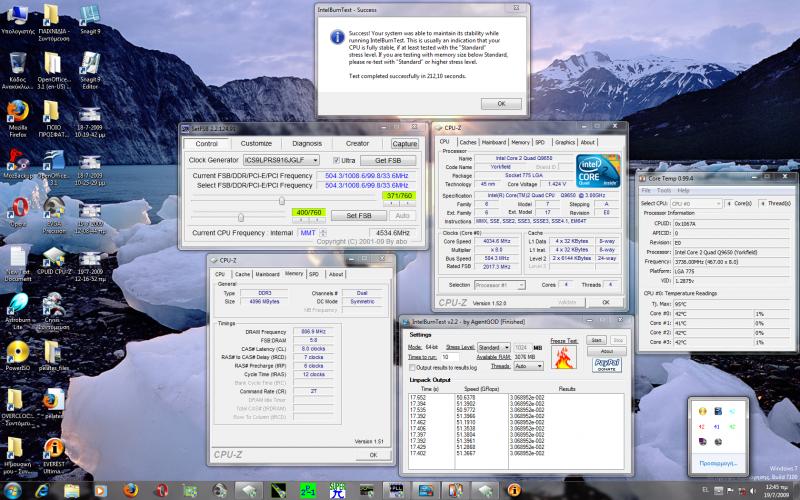Click the Freeze Test flame icon
800x500 pixels.
coord(564,357)
